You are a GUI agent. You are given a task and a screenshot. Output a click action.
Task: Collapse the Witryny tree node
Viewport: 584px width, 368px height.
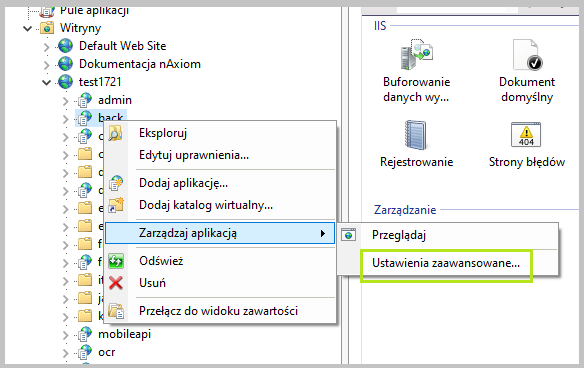click(28, 28)
